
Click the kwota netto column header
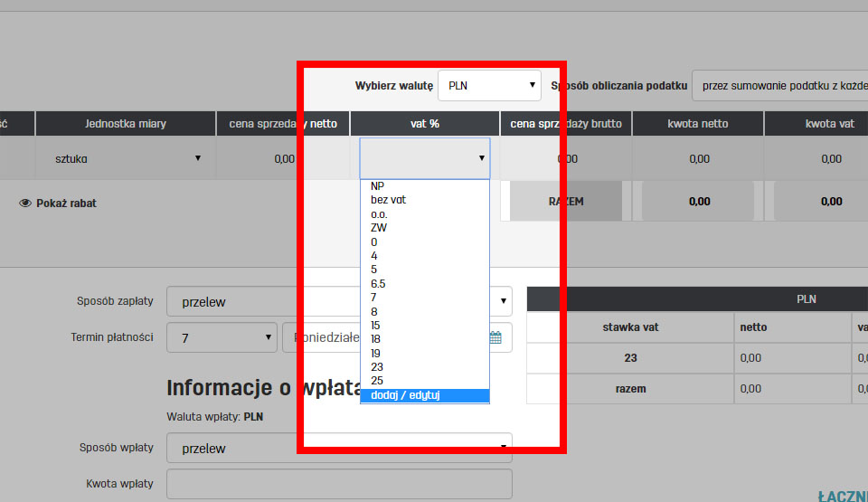(x=697, y=124)
